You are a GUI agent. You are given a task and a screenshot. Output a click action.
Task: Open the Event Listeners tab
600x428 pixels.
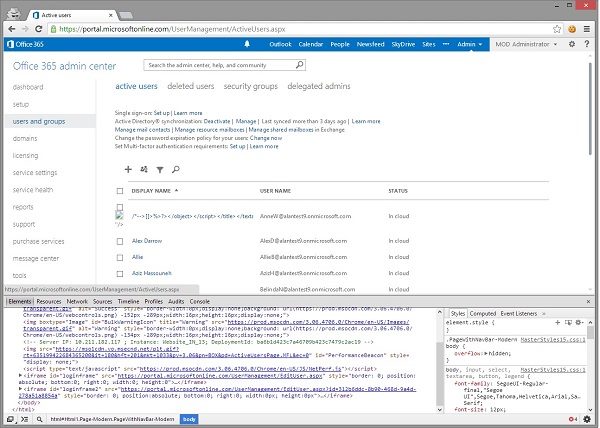click(x=518, y=314)
